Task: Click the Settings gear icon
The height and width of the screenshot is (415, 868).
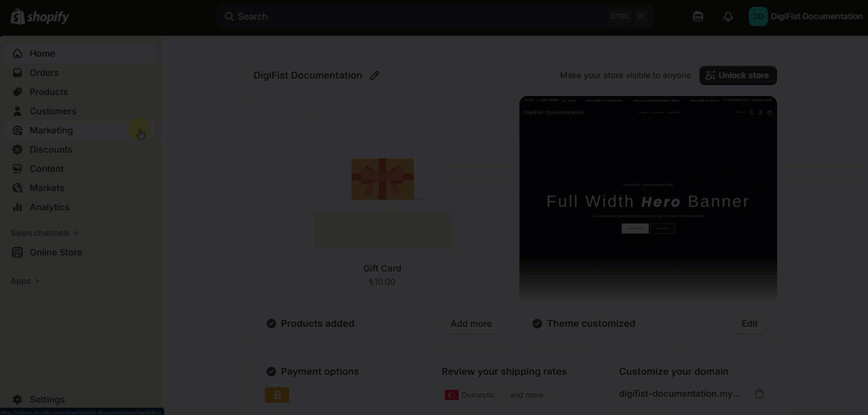Action: tap(17, 399)
